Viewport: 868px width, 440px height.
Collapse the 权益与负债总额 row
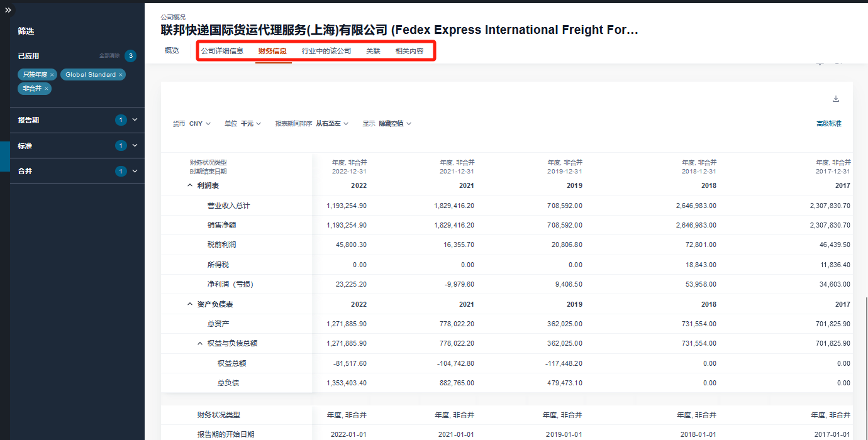(x=200, y=343)
